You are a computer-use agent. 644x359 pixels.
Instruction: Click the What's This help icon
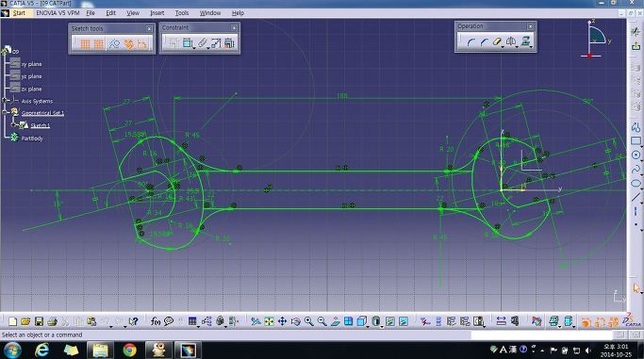pos(133,321)
